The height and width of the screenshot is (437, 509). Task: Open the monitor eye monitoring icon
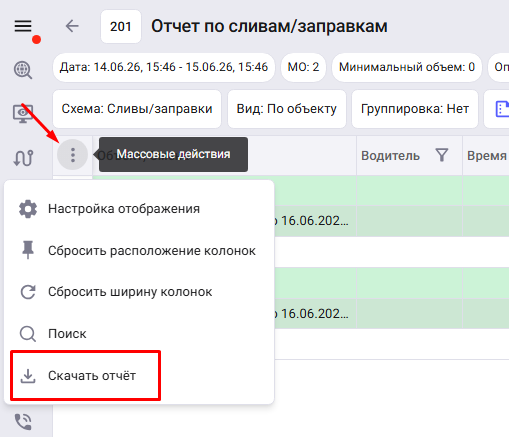[x=23, y=114]
